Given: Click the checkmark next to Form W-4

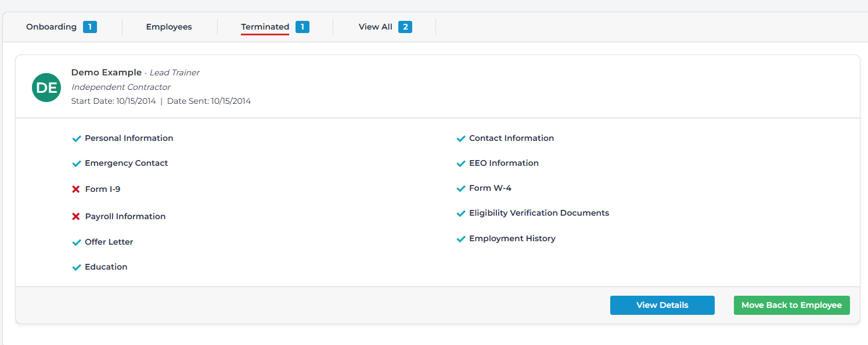Looking at the screenshot, I should click(x=461, y=188).
